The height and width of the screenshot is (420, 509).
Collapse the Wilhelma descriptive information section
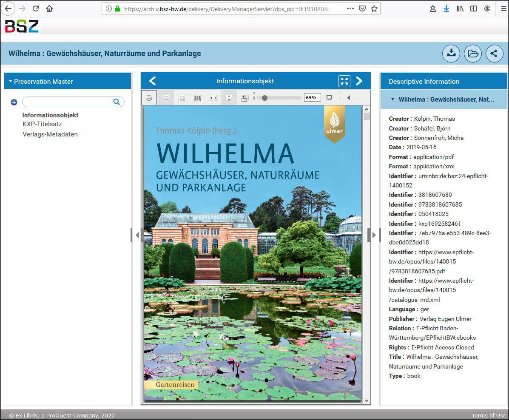click(393, 99)
